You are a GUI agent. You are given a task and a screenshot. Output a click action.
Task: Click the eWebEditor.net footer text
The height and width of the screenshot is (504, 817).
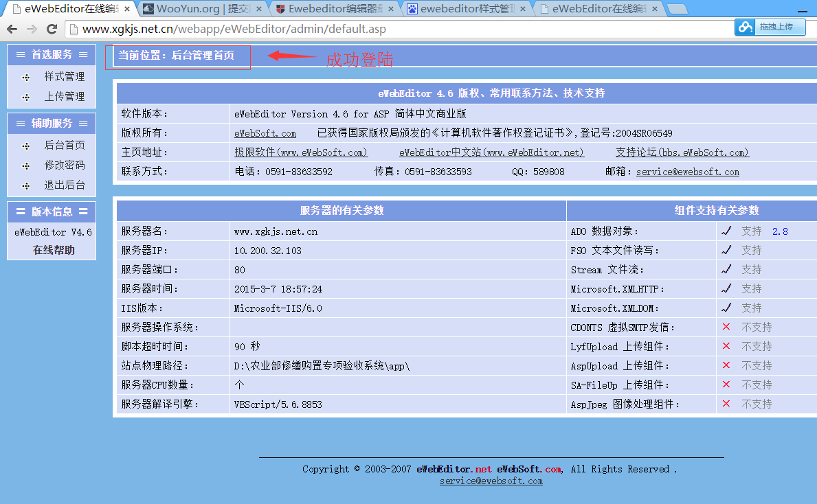[454, 469]
